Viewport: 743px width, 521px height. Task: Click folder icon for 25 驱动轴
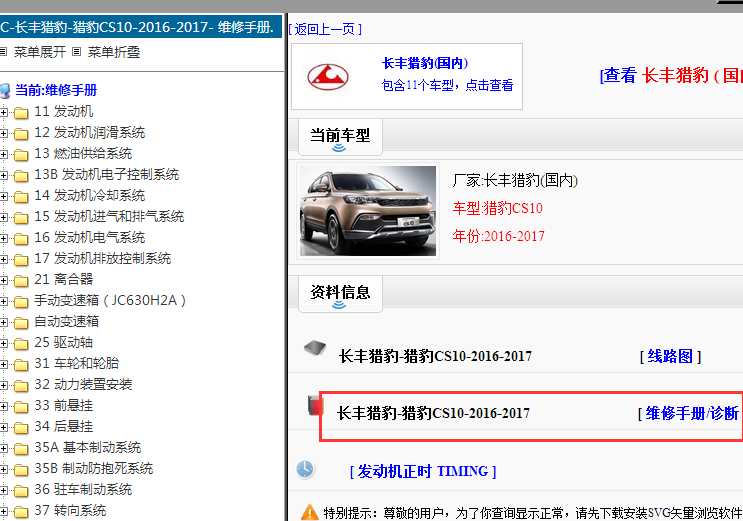(21, 344)
